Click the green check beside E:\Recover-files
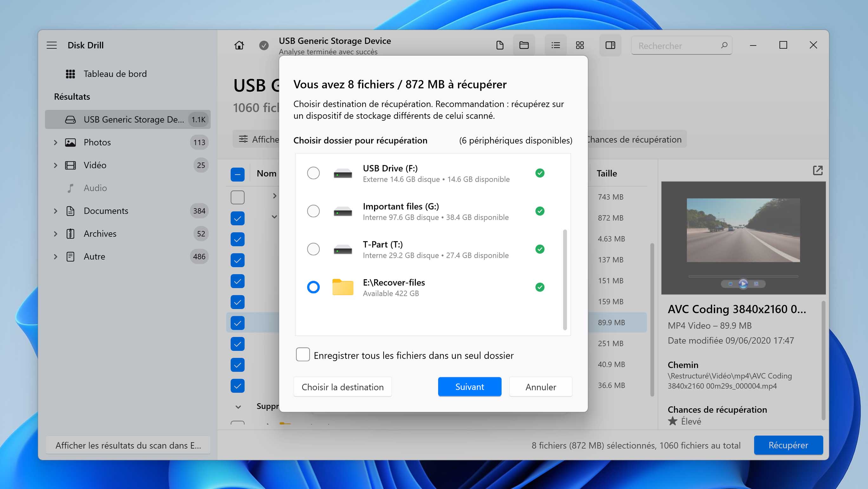Screen dimensions: 868x489 (540, 287)
